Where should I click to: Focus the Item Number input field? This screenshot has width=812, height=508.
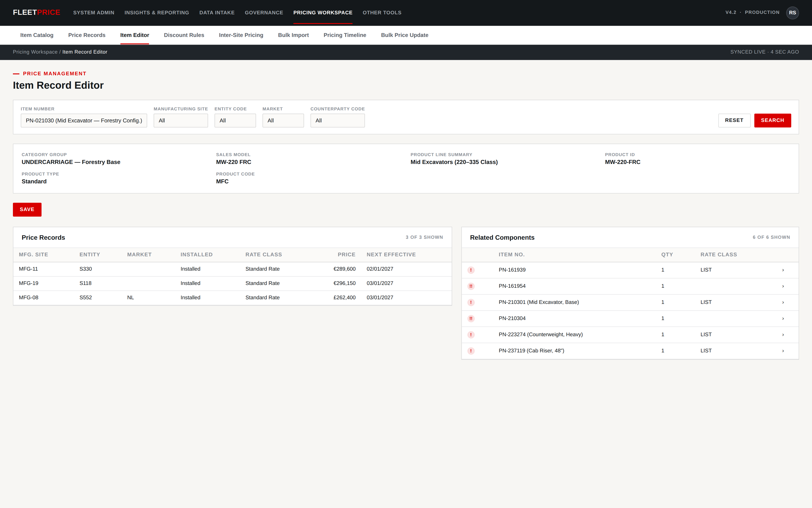click(x=84, y=121)
